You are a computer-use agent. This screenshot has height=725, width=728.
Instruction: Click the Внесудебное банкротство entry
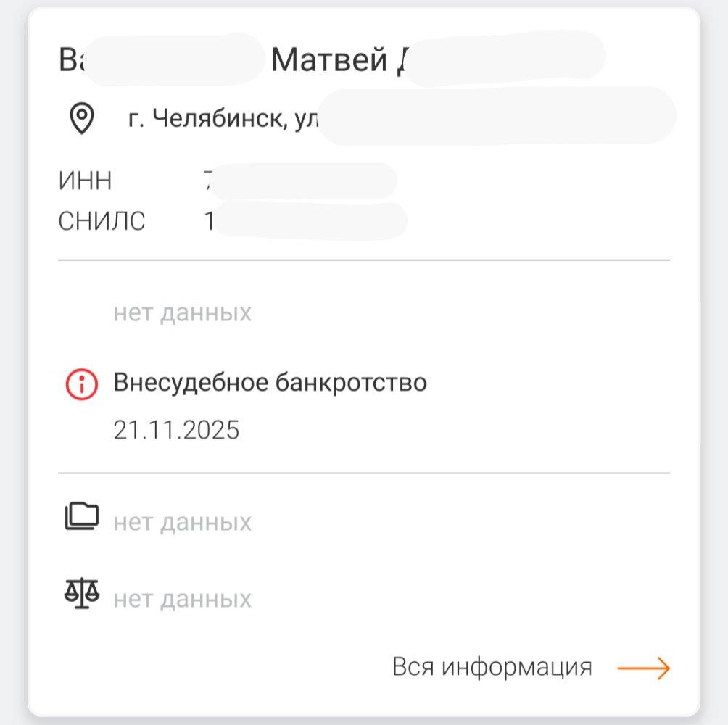pyautogui.click(x=271, y=382)
